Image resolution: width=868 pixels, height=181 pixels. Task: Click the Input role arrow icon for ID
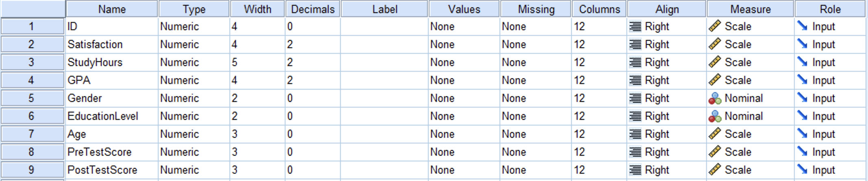[x=802, y=26]
